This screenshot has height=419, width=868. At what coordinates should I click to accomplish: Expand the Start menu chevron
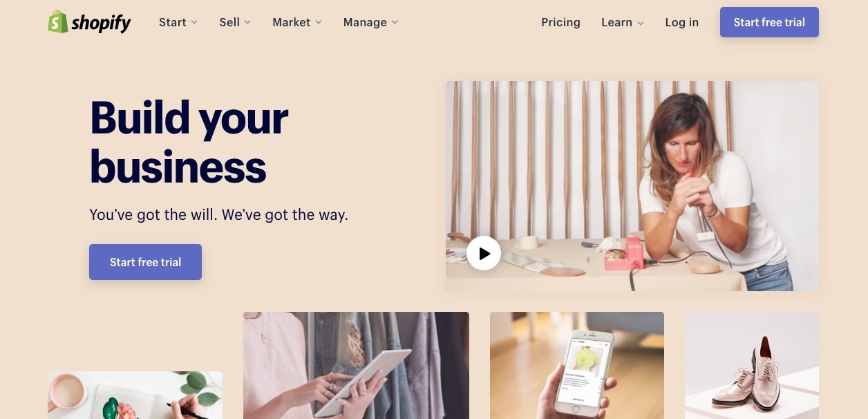(194, 23)
